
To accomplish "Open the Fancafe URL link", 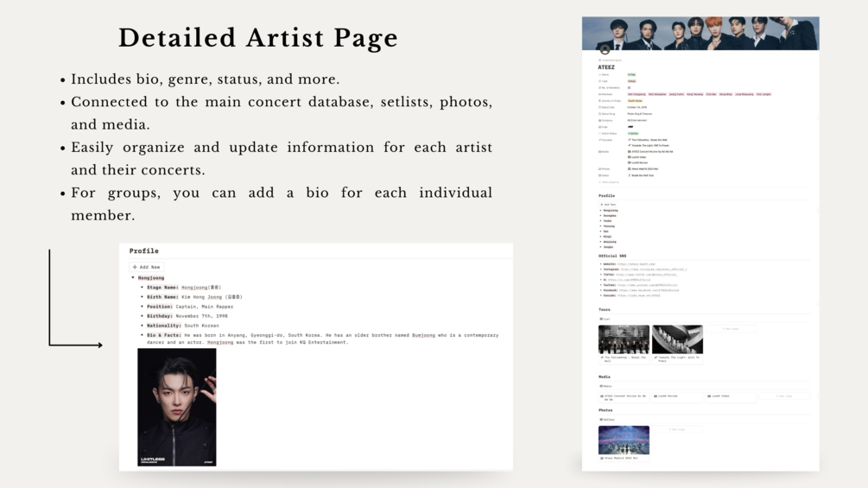I will (x=639, y=295).
